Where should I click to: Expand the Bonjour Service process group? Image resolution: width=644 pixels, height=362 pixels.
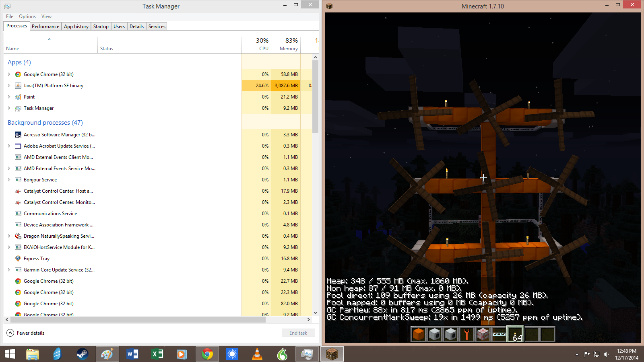point(9,180)
